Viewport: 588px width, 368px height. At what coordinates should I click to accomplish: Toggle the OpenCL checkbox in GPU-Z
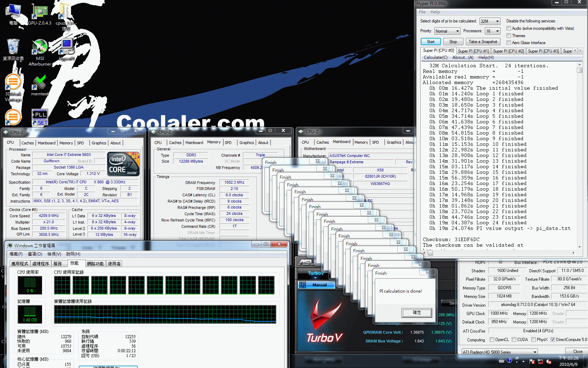click(492, 340)
